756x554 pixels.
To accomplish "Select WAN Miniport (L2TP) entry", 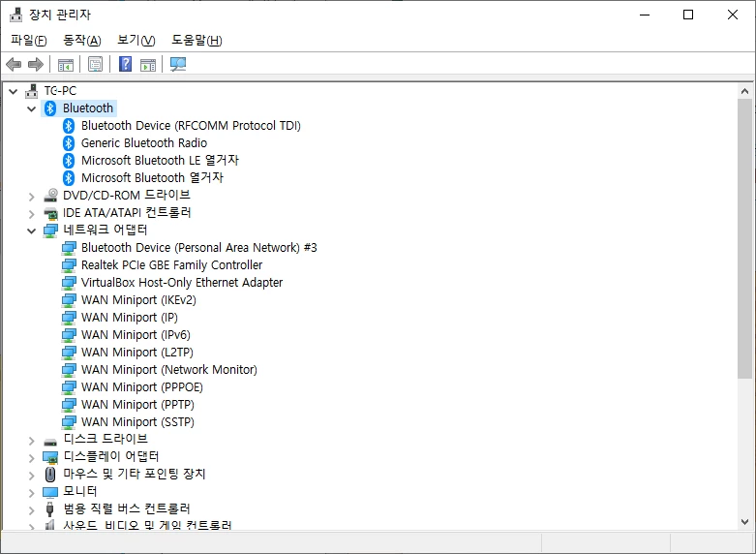I will [x=136, y=352].
